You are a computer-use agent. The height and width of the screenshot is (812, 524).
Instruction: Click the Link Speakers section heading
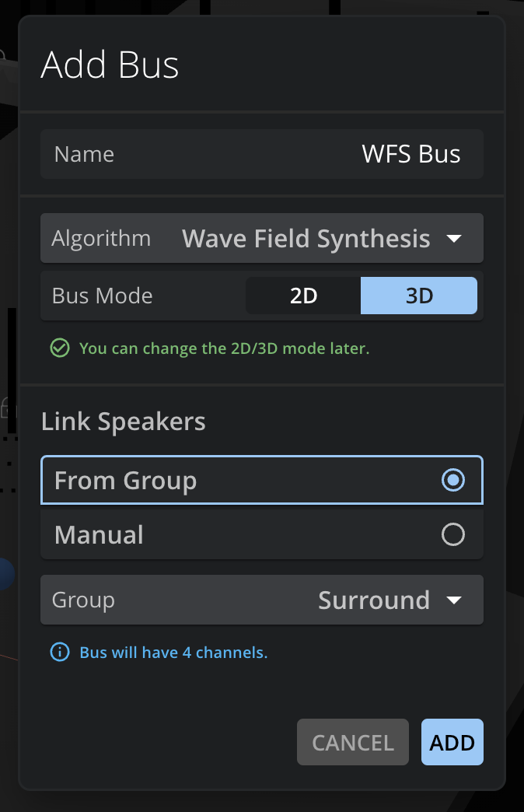(124, 422)
